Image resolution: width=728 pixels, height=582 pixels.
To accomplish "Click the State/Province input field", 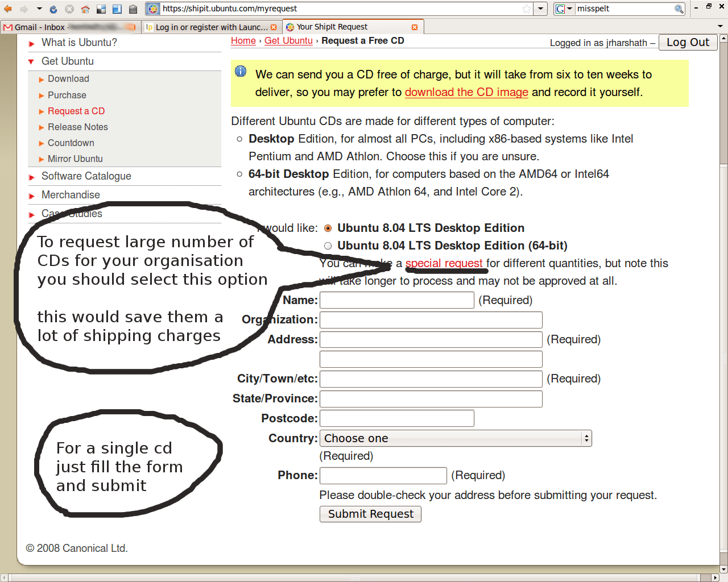I will 431,399.
